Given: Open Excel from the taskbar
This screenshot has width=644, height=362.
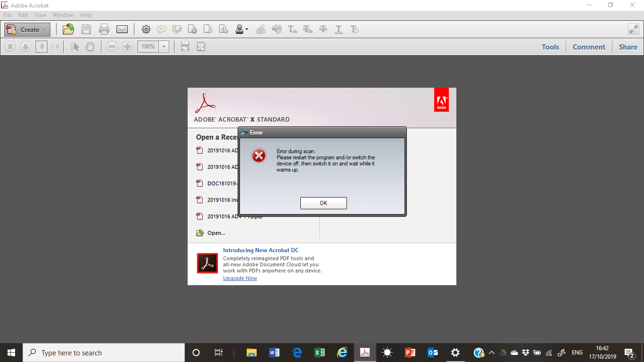Looking at the screenshot, I should [x=320, y=353].
